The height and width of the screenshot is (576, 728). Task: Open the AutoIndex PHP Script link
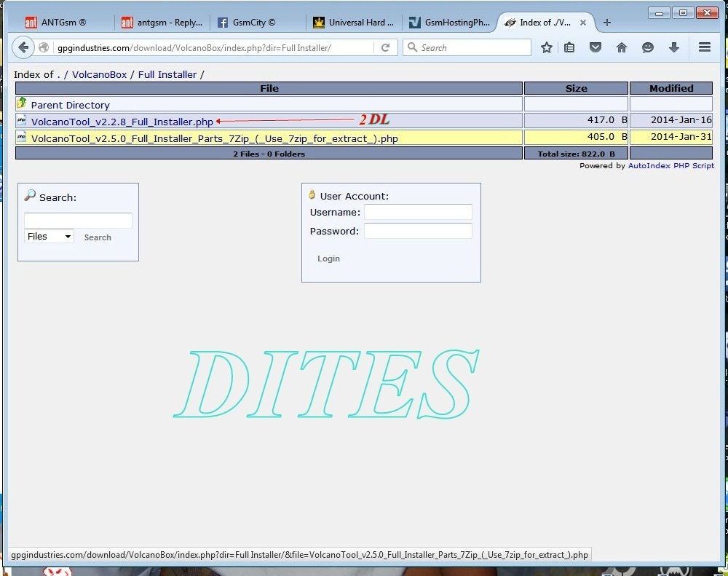point(671,165)
